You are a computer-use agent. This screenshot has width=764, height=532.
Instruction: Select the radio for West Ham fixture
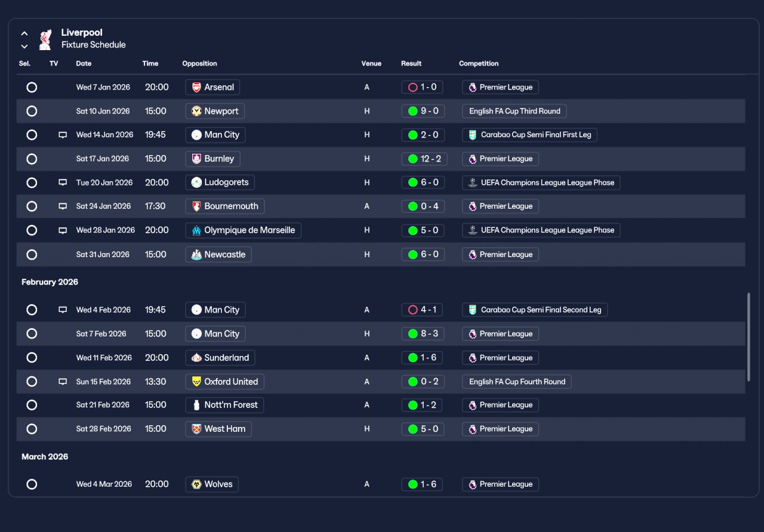click(32, 429)
